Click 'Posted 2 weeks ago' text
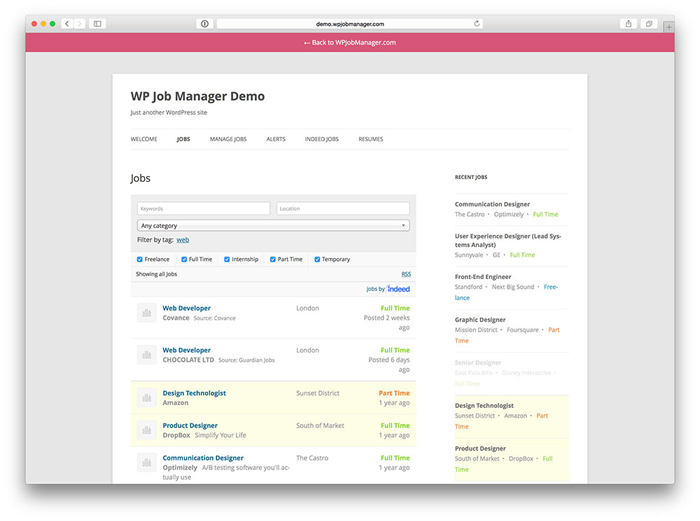 387,323
